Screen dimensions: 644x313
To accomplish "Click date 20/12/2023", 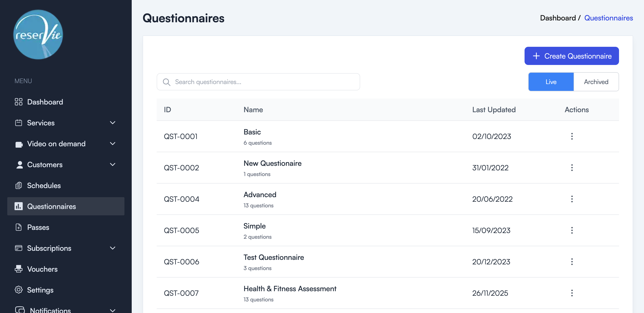I will 491,262.
